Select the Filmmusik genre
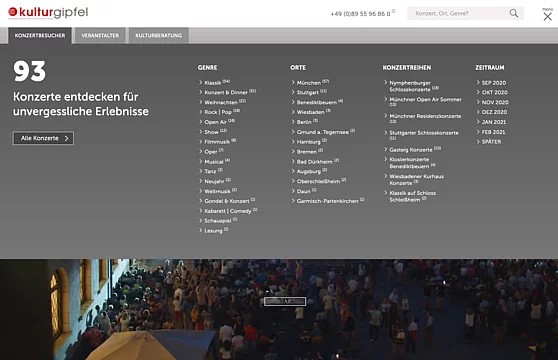The width and height of the screenshot is (558, 360). point(217,142)
